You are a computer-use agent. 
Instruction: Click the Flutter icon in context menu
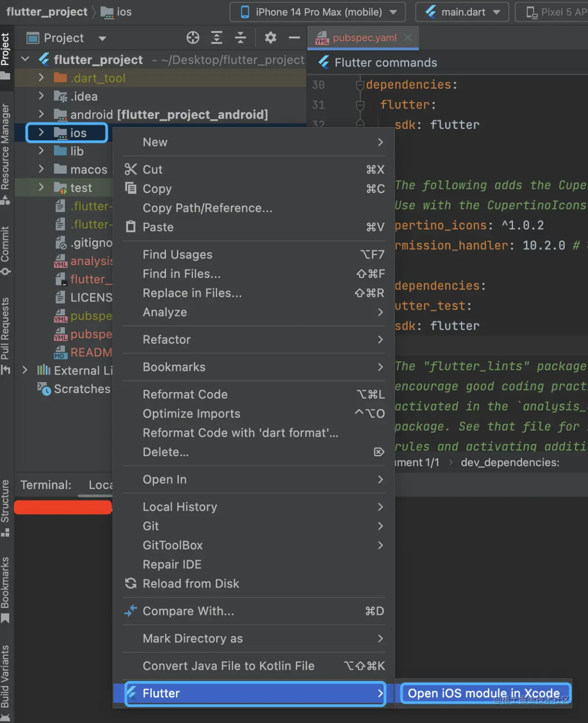tap(132, 693)
